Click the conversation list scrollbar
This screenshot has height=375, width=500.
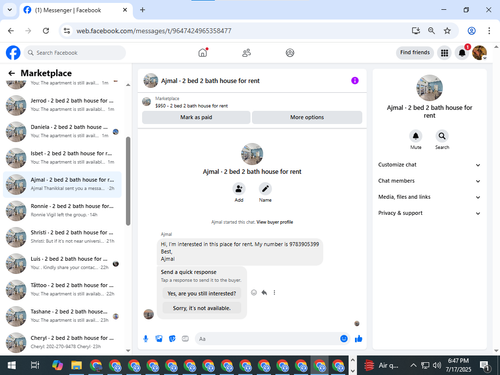point(128,181)
